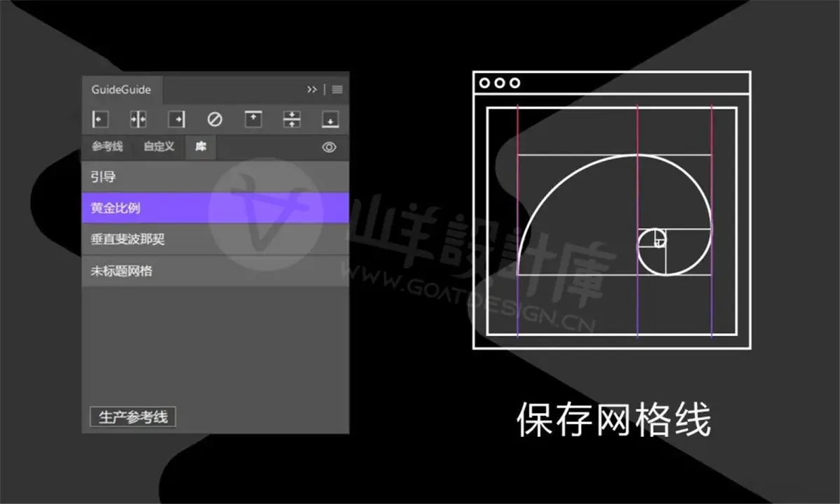
Task: Switch to the 参考线 tab
Action: click(x=107, y=147)
